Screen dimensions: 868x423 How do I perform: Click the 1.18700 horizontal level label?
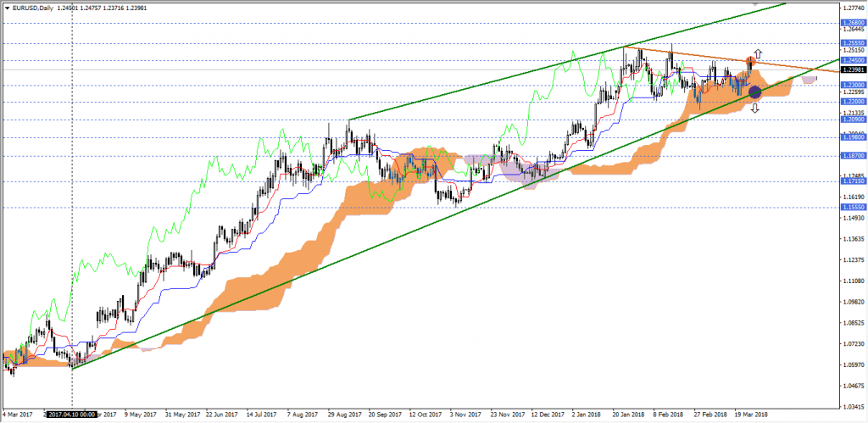(852, 156)
